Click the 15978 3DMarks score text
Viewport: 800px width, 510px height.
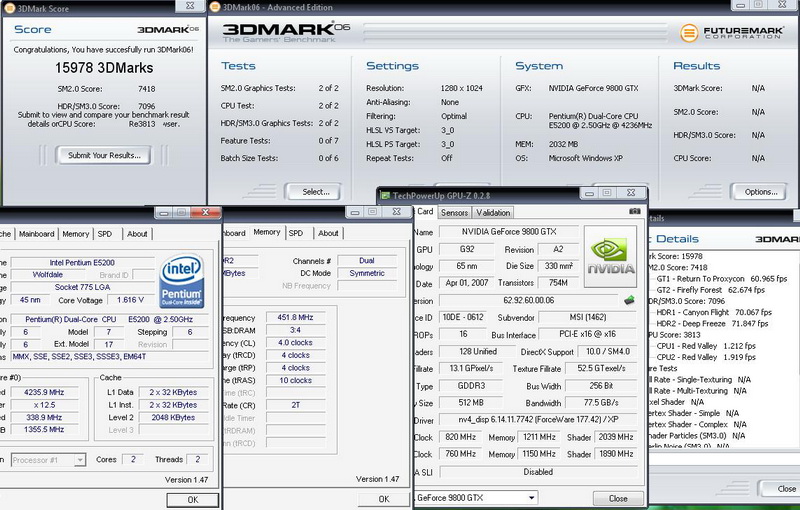pyautogui.click(x=104, y=68)
